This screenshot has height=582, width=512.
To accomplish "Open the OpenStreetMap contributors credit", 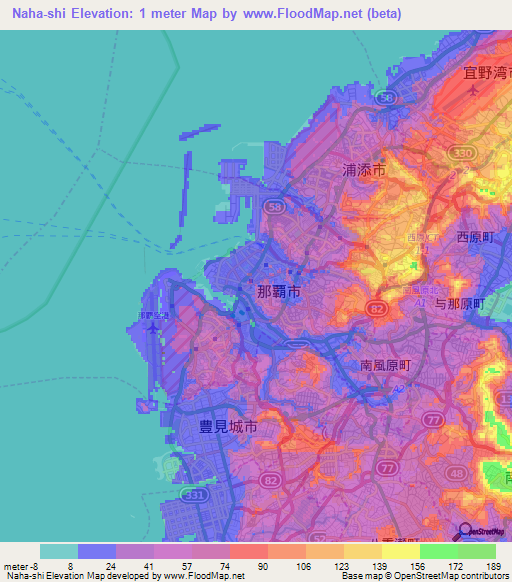I will click(451, 576).
